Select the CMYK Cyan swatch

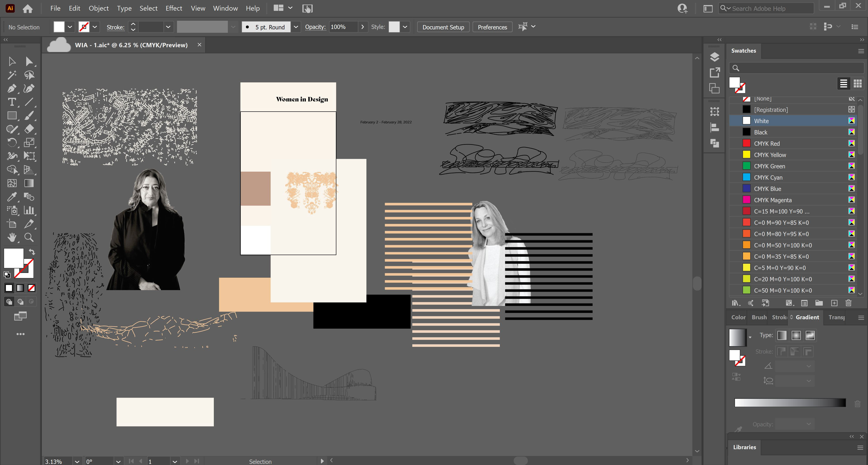768,177
